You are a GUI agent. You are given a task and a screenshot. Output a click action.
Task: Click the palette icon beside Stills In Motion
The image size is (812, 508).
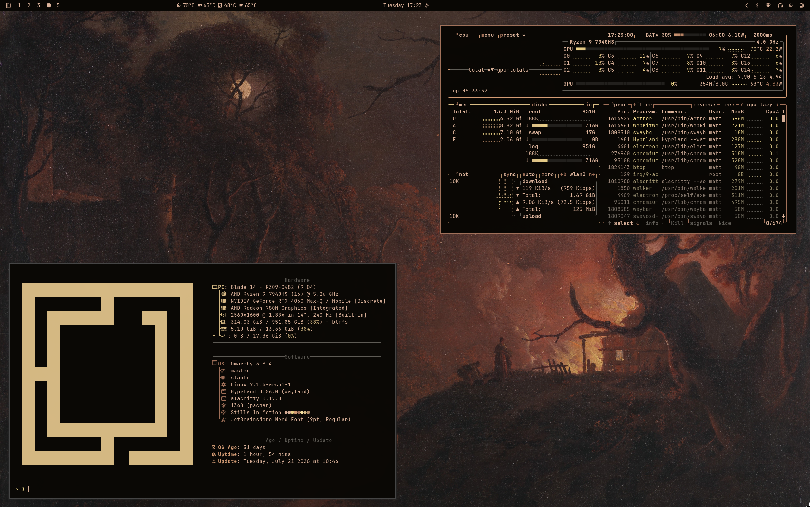[223, 413]
